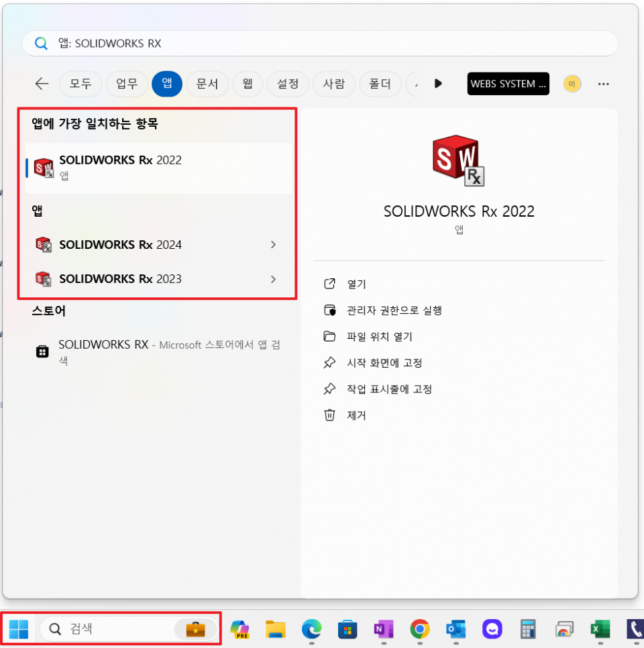Open Copilot PRE from taskbar
Viewport: 644px width, 648px height.
(x=239, y=629)
